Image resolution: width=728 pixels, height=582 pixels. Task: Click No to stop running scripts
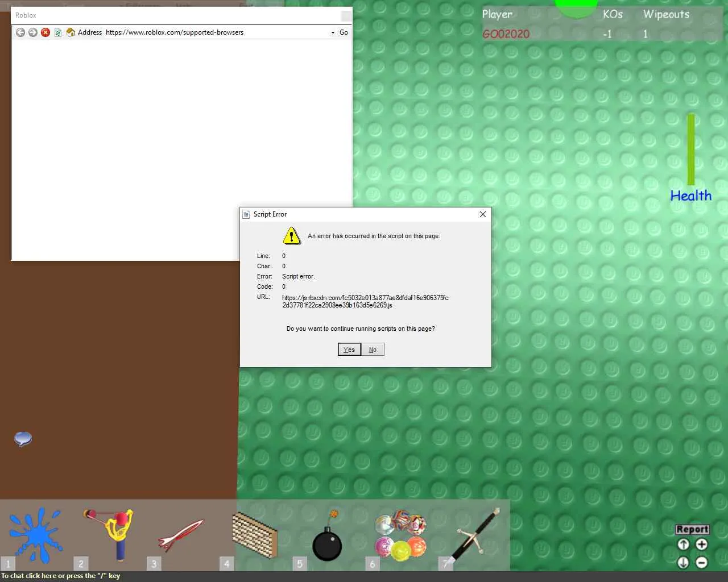coord(373,350)
